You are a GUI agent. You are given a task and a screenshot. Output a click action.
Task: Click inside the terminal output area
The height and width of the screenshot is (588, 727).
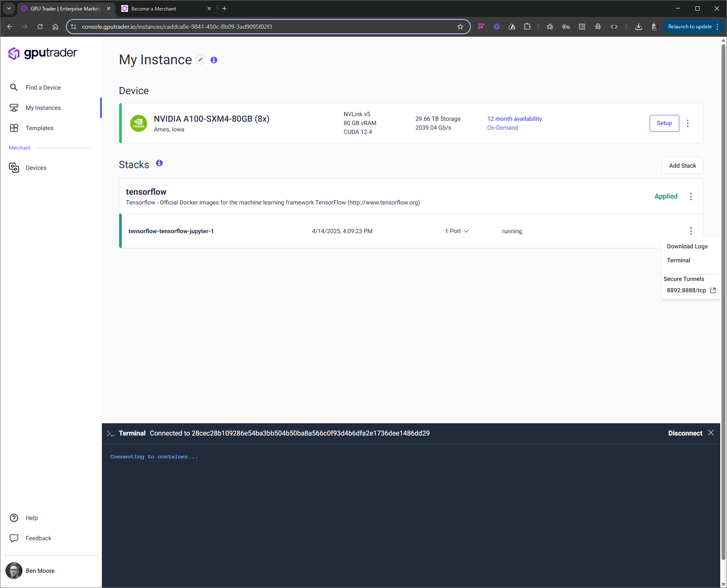(x=411, y=515)
